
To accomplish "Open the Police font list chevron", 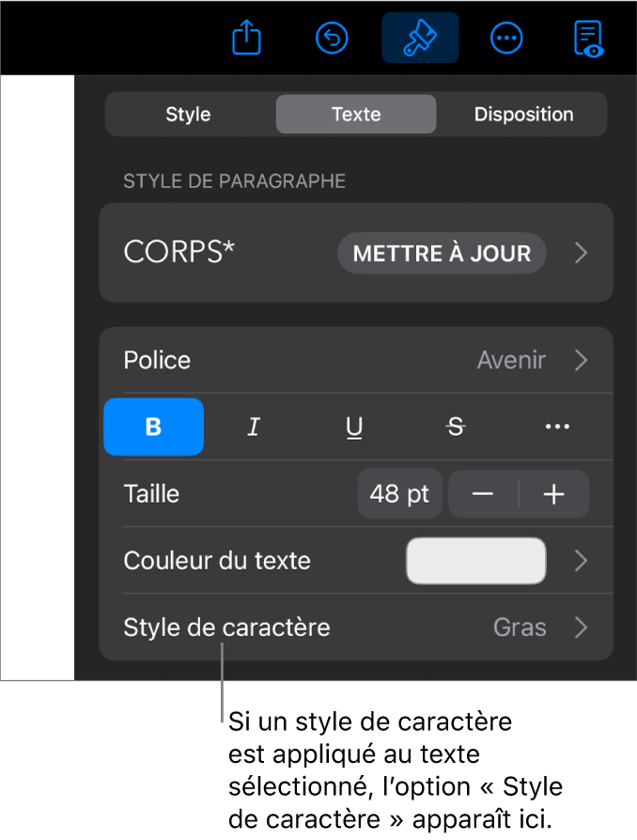I will [582, 360].
